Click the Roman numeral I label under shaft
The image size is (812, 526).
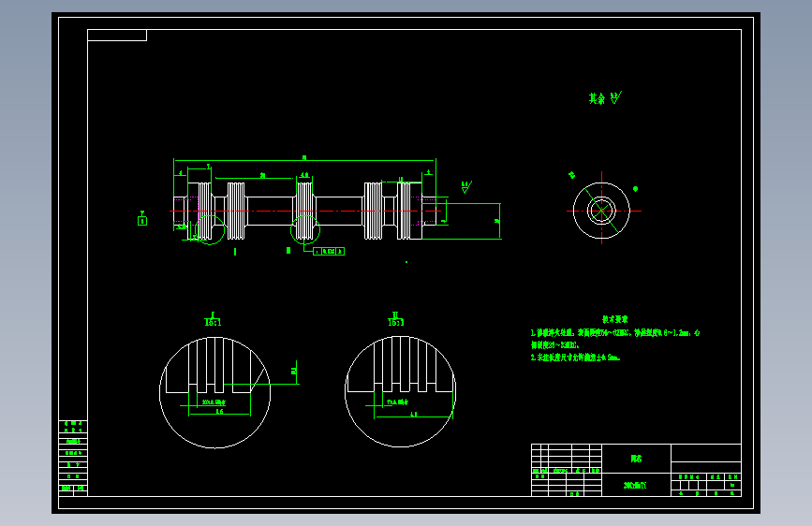(235, 252)
